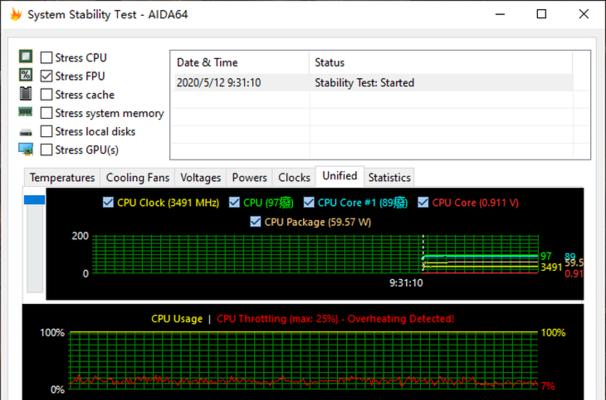606x400 pixels.
Task: Open the Voltages tab
Action: click(201, 178)
